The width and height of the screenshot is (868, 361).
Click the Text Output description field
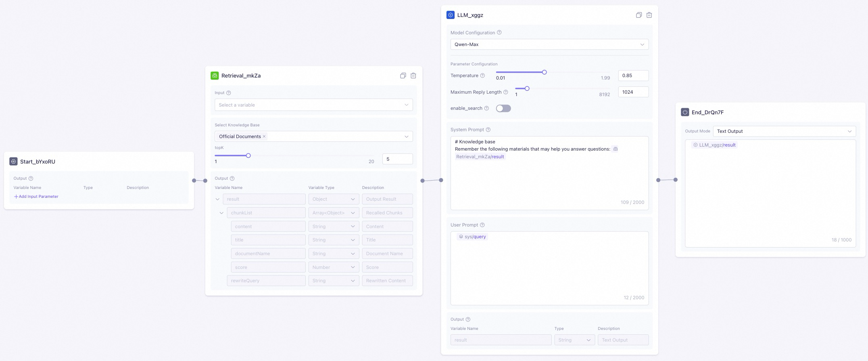(x=623, y=340)
